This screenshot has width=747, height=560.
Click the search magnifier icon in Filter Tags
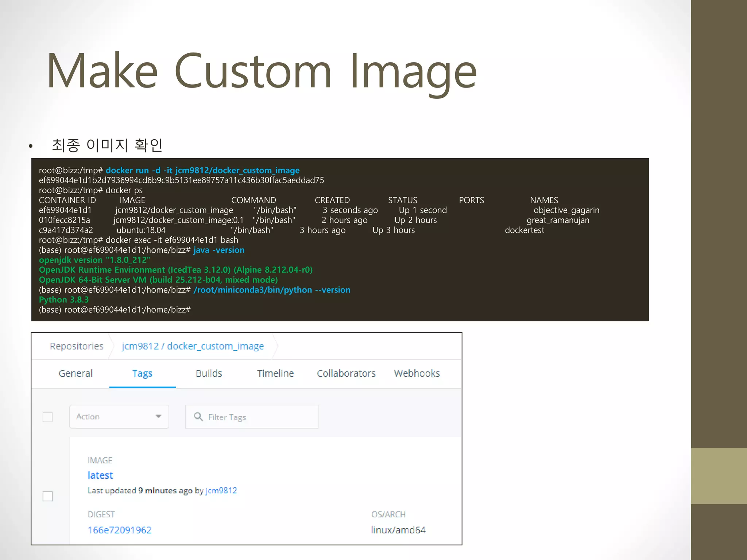(x=198, y=416)
